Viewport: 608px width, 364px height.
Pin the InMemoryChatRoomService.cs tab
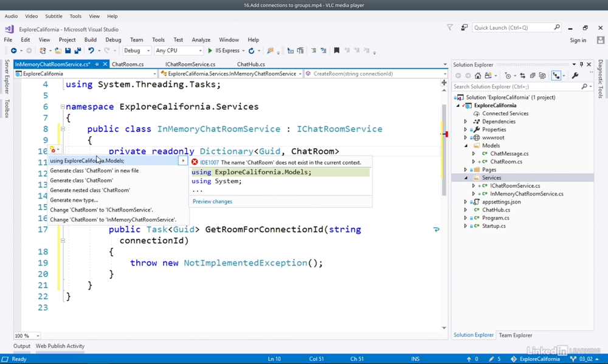(x=97, y=64)
